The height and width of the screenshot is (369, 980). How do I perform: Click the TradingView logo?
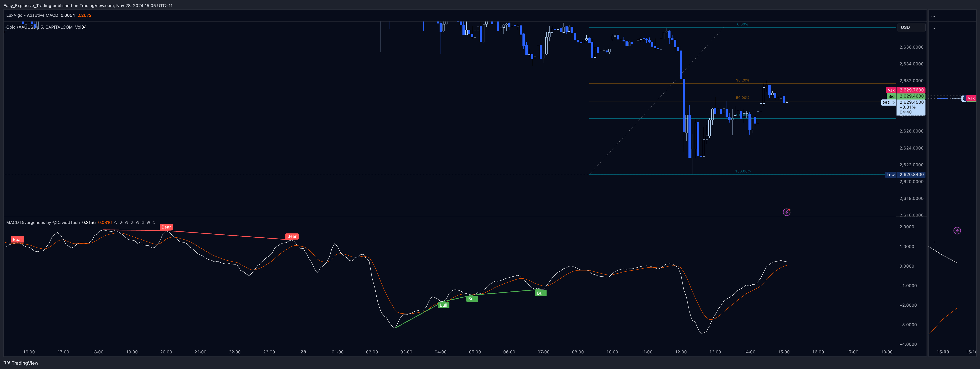point(21,363)
